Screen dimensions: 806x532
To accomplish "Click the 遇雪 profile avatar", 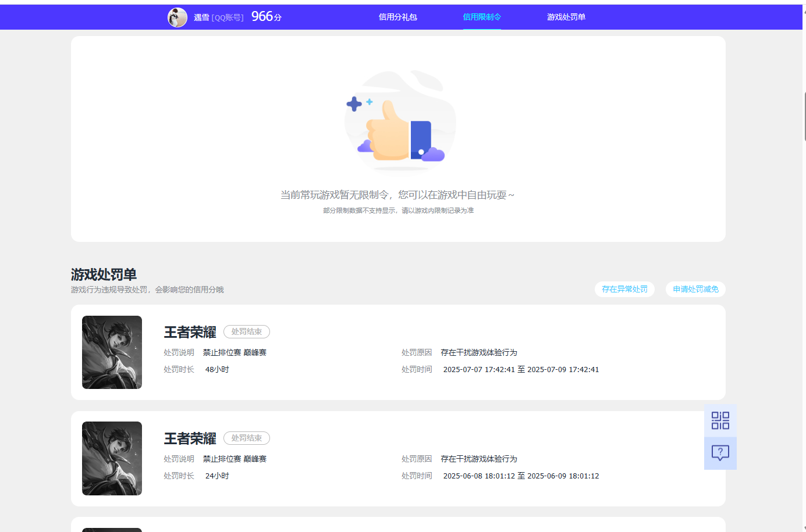I will (x=177, y=17).
